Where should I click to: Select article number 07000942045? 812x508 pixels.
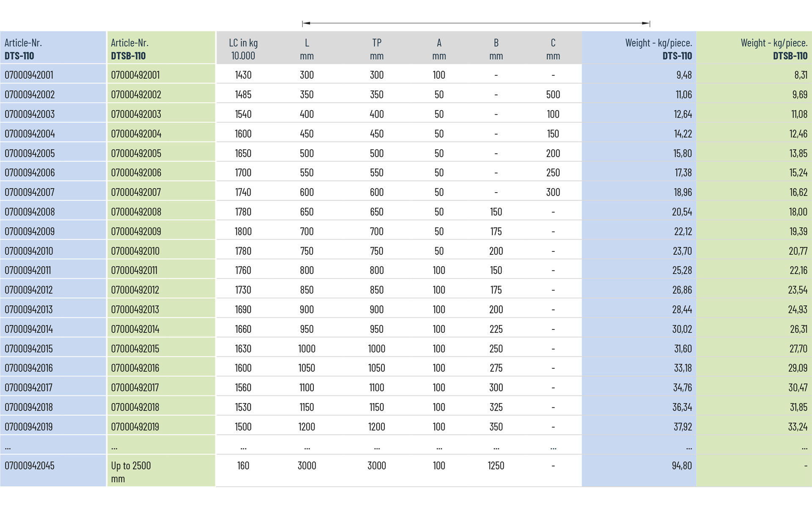click(29, 466)
